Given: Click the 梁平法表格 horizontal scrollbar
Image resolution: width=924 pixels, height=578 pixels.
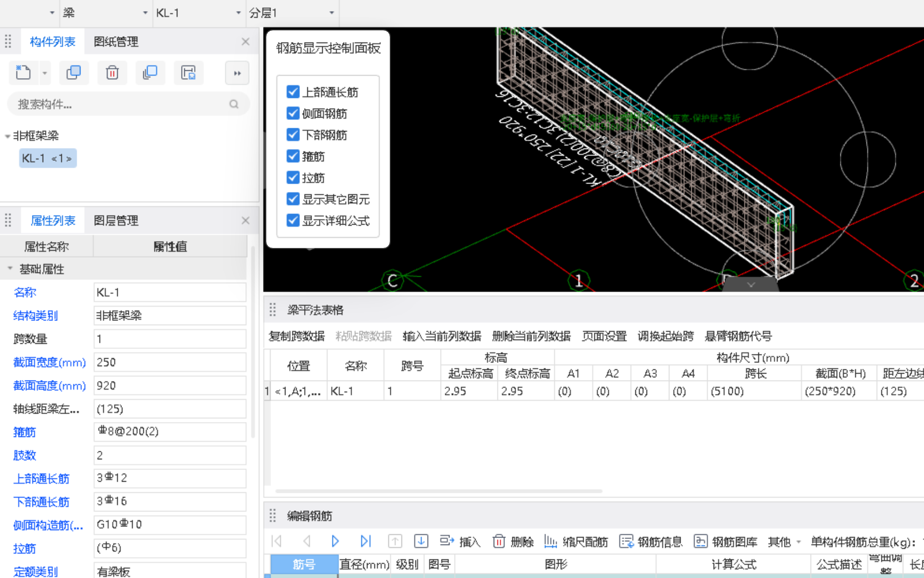Looking at the screenshot, I should pos(439,491).
